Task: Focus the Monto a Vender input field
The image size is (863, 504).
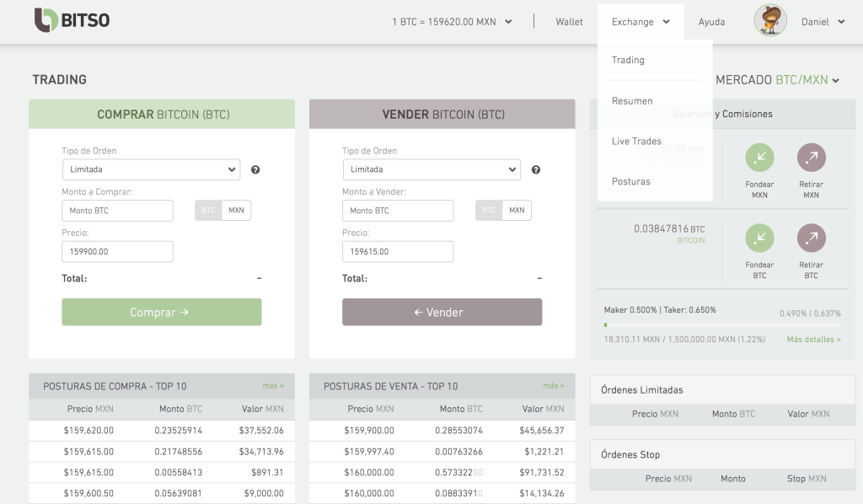Action: coord(398,211)
